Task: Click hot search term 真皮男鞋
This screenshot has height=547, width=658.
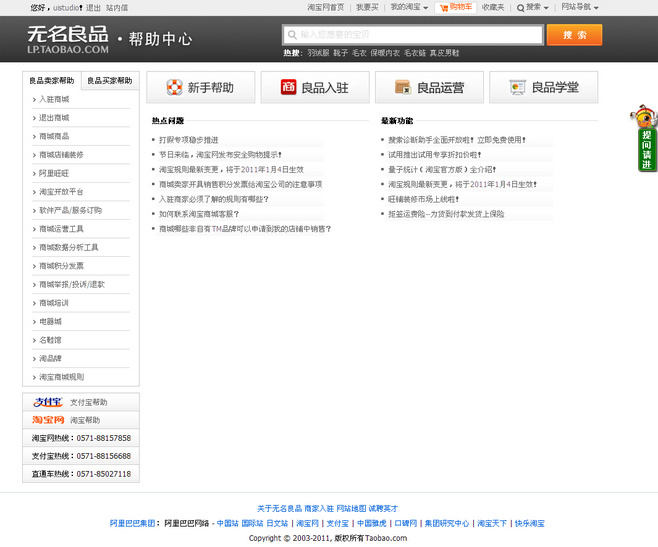Action: tap(444, 53)
